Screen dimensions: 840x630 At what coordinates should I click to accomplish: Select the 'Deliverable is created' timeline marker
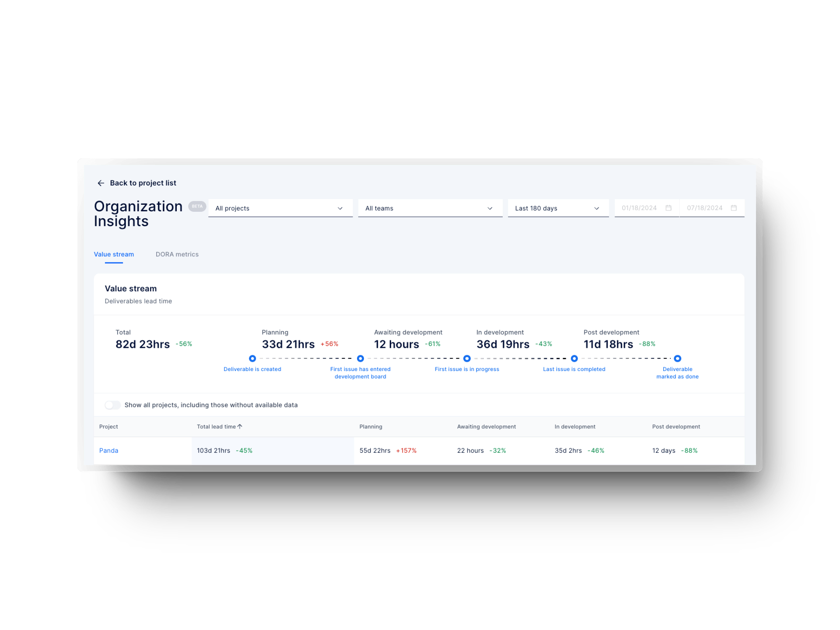[252, 358]
